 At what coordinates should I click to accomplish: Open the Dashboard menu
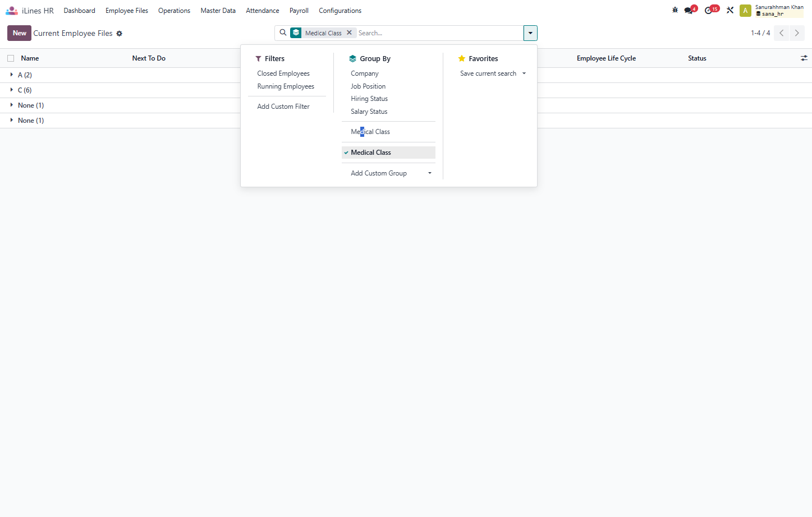pyautogui.click(x=79, y=11)
